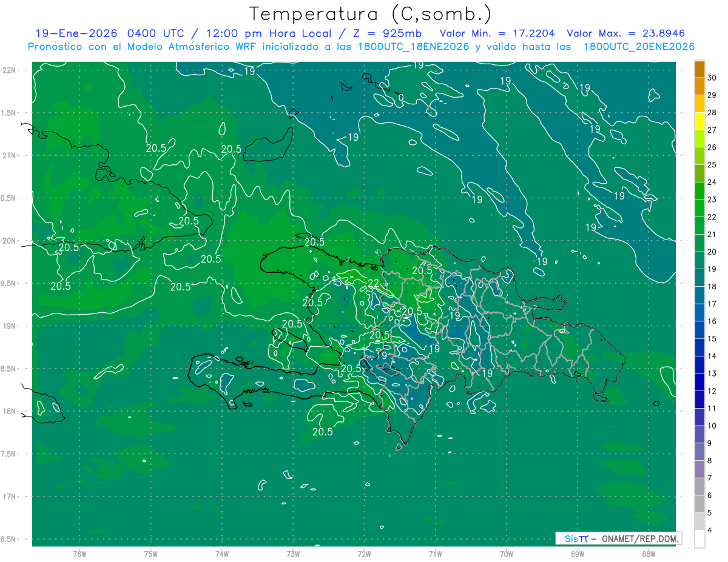Click the legend value '30'
This screenshot has height=562, width=728.
click(x=712, y=78)
